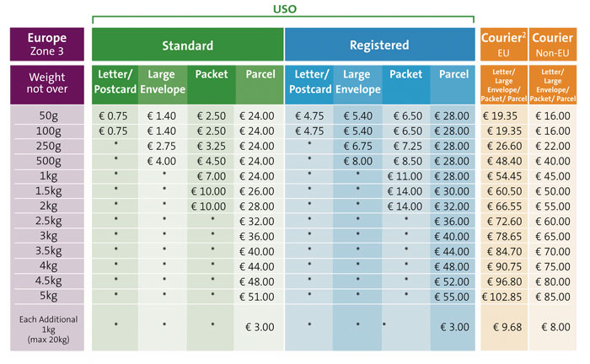This screenshot has height=364, width=590.
Task: Click the Weight not over cell
Action: coord(47,84)
